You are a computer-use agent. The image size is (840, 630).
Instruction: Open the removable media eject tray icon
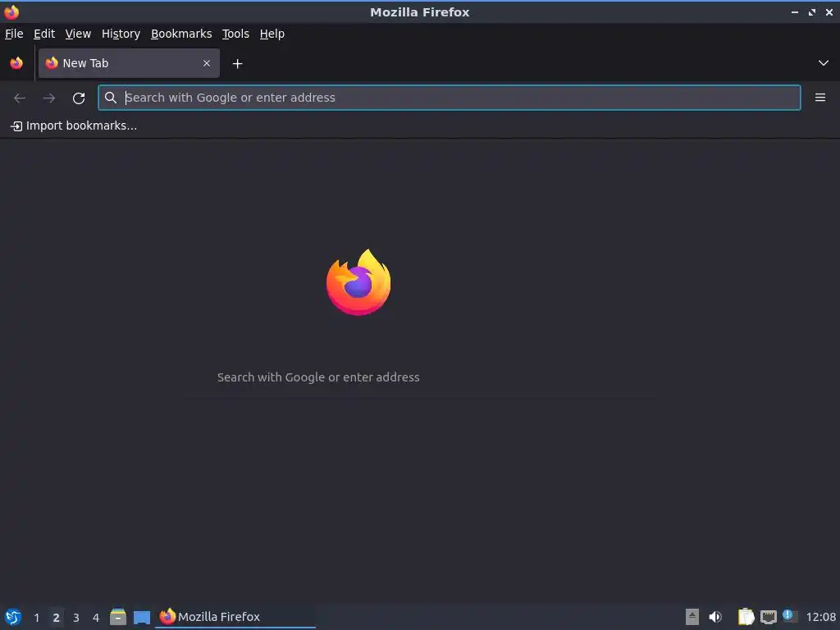(x=692, y=617)
